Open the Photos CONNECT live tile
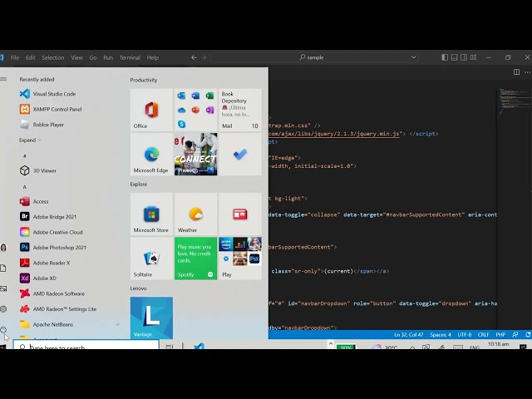The width and height of the screenshot is (532, 399). click(196, 155)
